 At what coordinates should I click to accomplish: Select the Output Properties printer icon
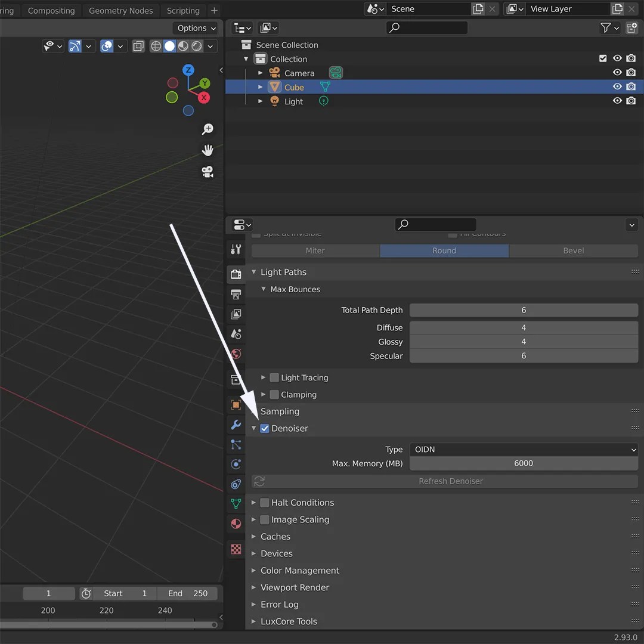click(x=236, y=294)
